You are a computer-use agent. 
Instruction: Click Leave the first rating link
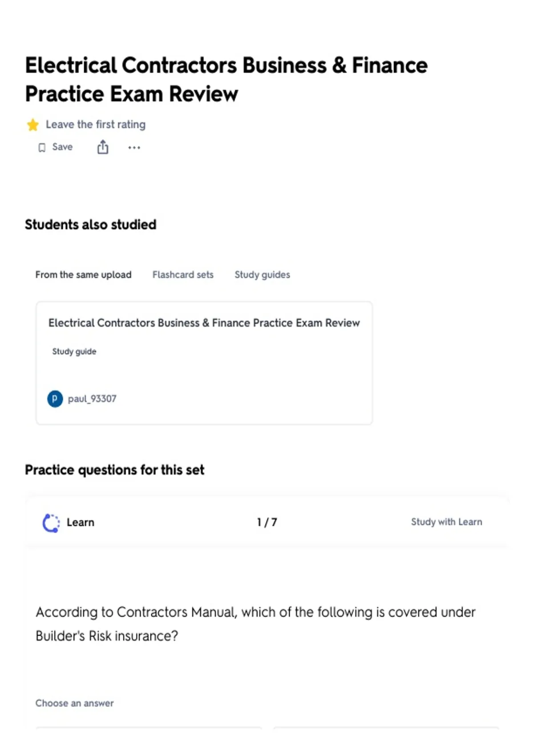96,125
